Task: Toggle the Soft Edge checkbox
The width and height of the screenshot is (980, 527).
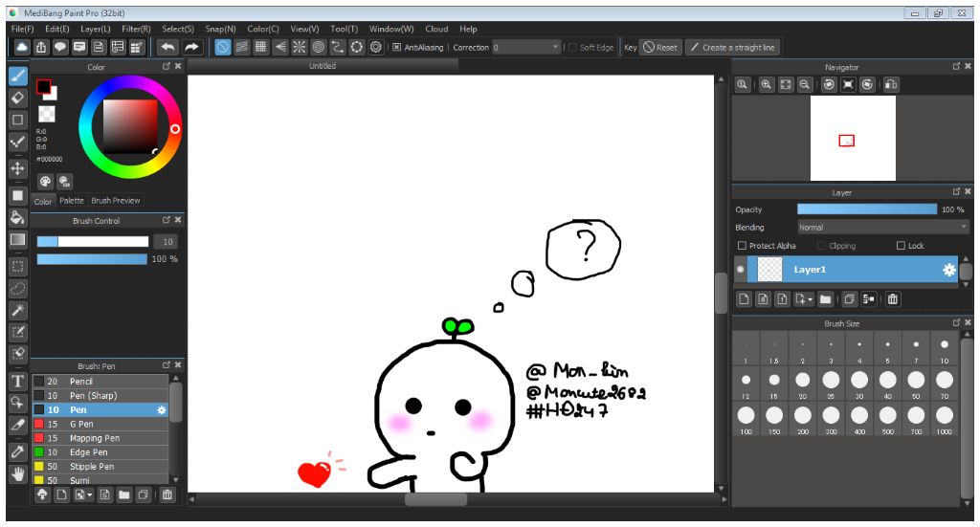Action: pos(572,48)
